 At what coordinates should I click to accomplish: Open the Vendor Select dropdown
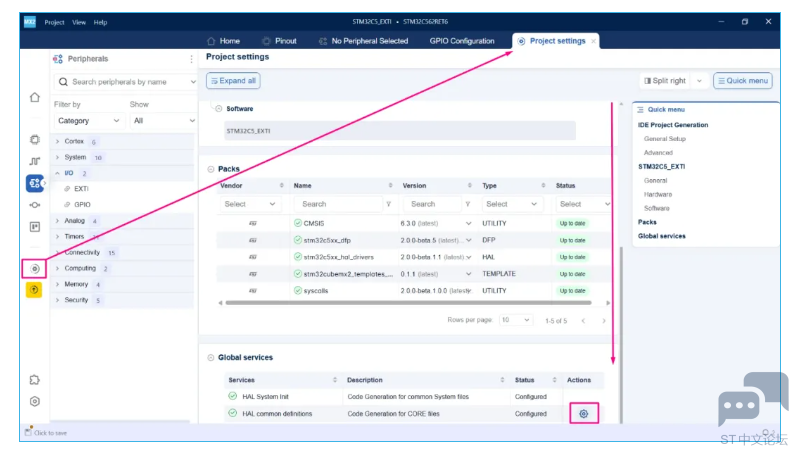[x=250, y=204]
